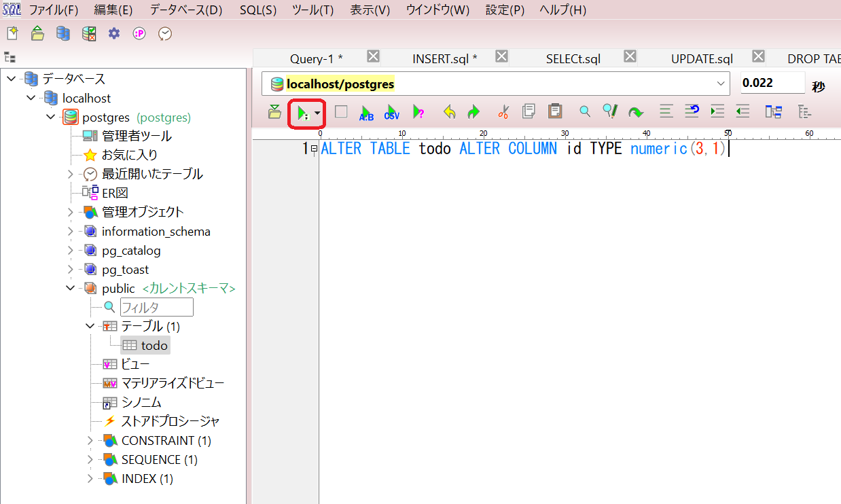The image size is (841, 504).
Task: Open the SQL menu
Action: point(257,10)
